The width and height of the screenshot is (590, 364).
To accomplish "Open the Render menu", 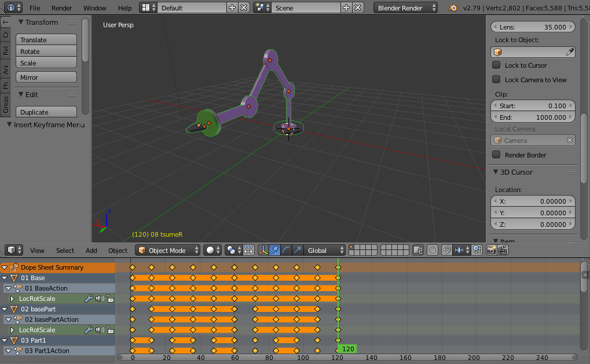I will 62,8.
